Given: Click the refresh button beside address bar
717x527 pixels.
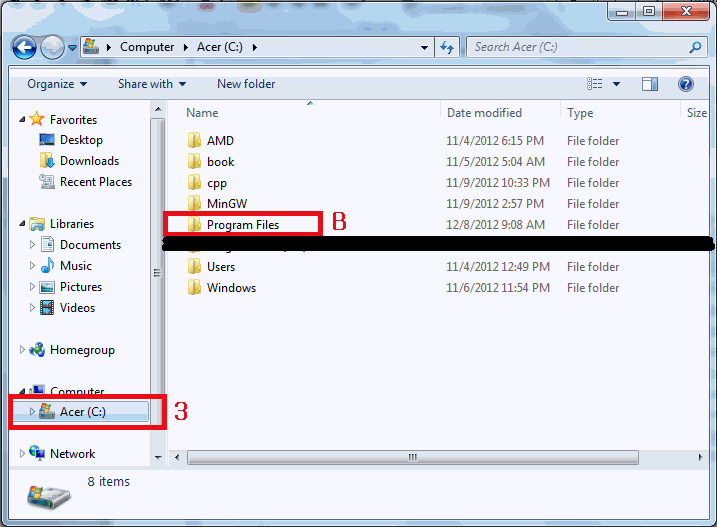Looking at the screenshot, I should tap(447, 47).
